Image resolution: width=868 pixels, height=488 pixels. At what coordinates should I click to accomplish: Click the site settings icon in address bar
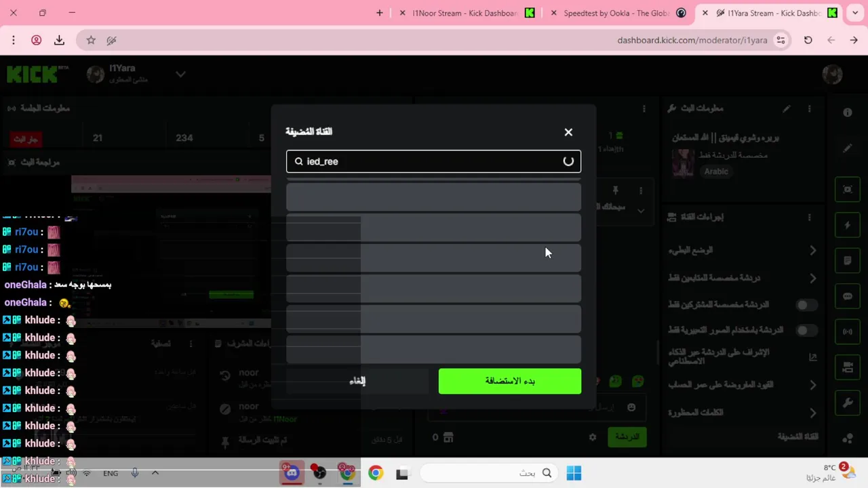781,40
